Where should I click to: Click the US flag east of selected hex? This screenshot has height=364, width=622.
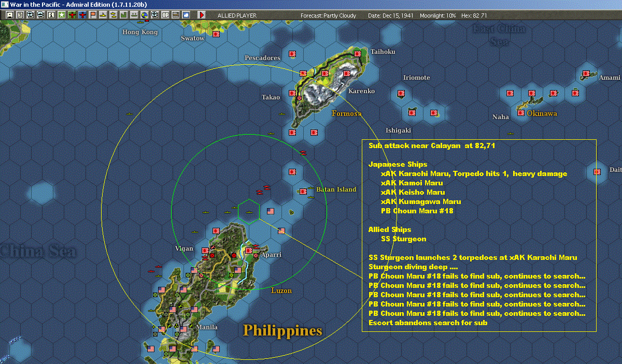(x=271, y=211)
